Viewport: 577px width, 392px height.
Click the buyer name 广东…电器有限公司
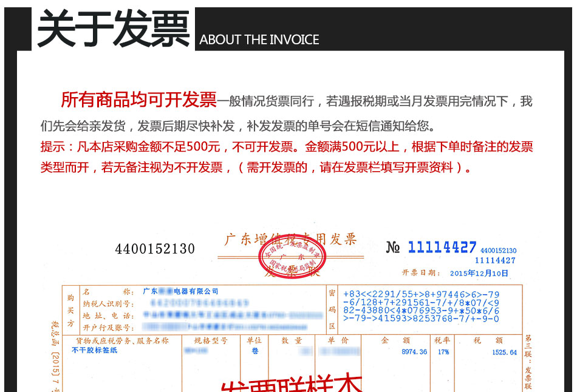point(180,291)
